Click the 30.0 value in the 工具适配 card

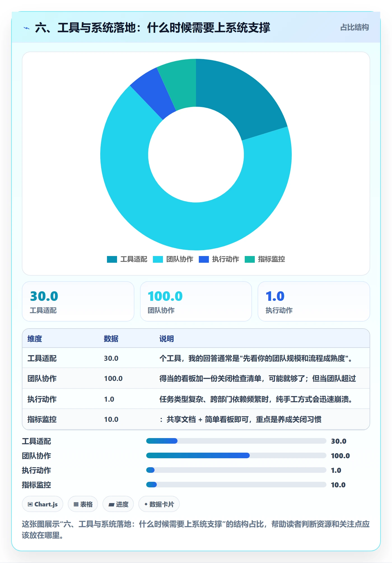pyautogui.click(x=44, y=296)
